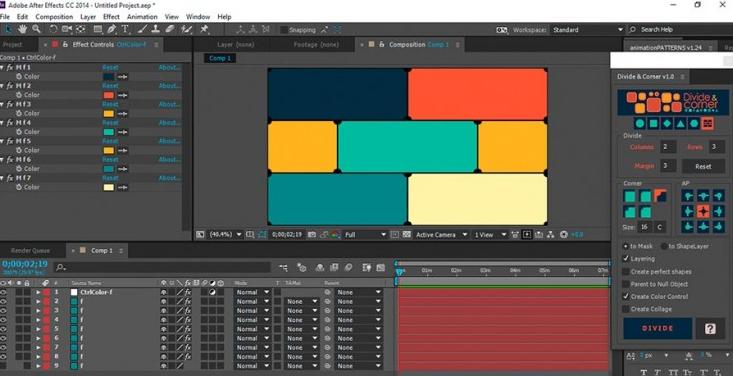Open About for the M f 5 effect

pos(169,141)
